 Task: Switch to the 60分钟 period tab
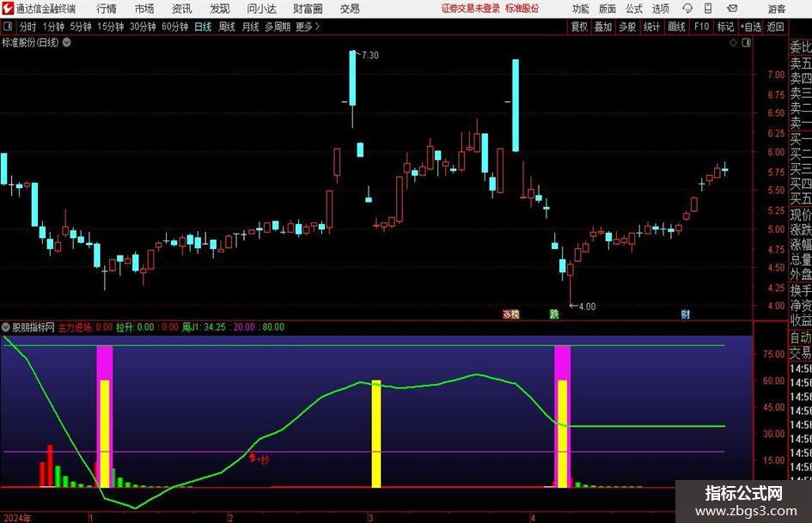coord(175,27)
